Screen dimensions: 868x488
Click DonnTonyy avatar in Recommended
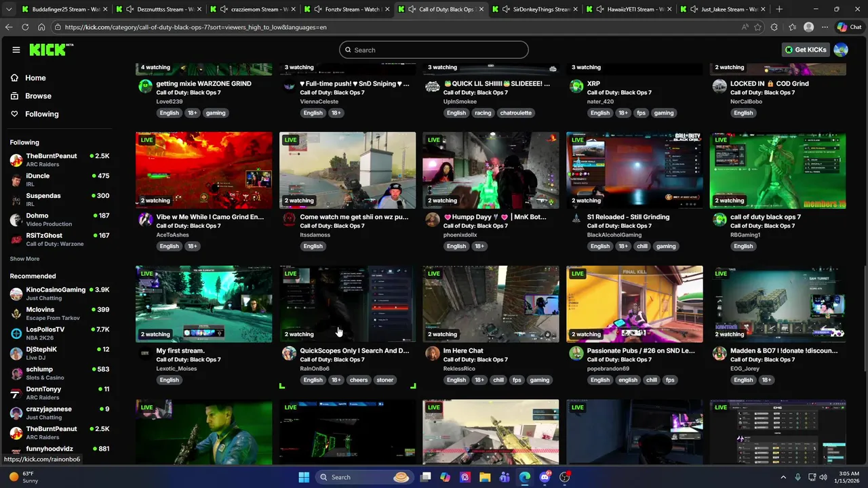[x=16, y=393]
